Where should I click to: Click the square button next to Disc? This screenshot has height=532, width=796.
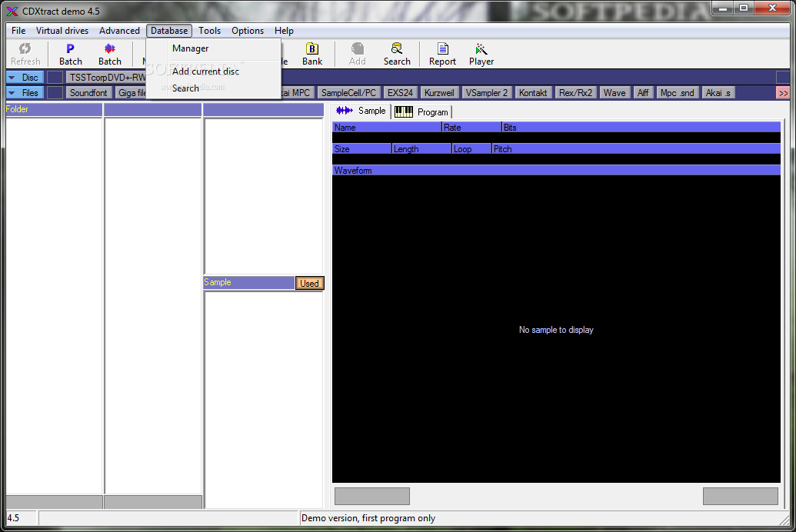click(55, 77)
